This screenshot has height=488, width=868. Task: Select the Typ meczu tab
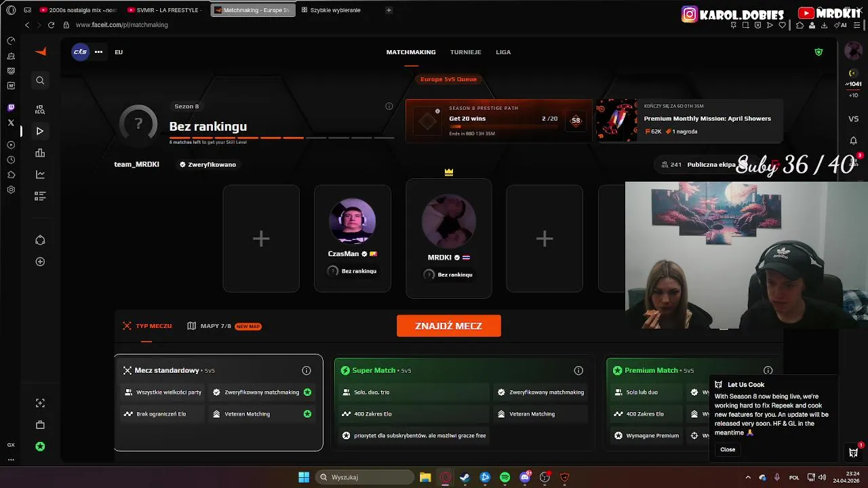point(147,326)
